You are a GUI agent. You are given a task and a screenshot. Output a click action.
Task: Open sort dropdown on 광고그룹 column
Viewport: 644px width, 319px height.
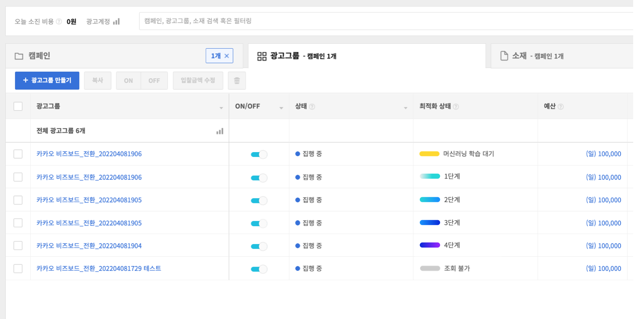[221, 108]
